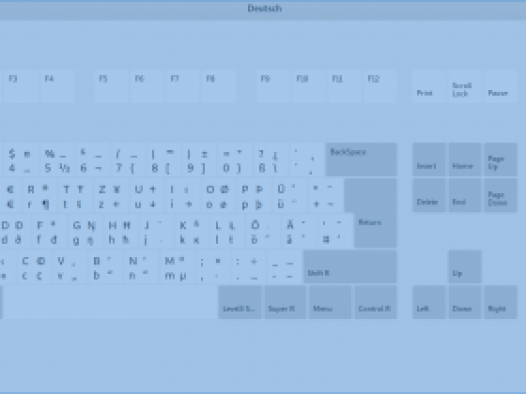Click the Menu key
Viewport: 526px width, 394px height.
click(x=330, y=302)
